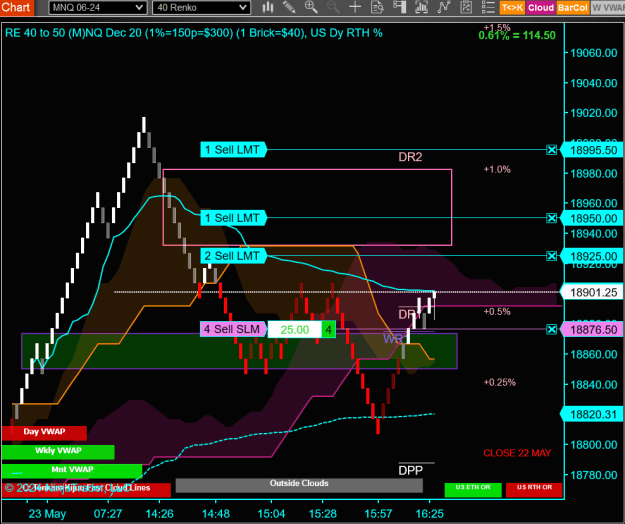The width and height of the screenshot is (625, 524).
Task: Open the 40 Renko interval dropdown
Action: click(x=201, y=8)
